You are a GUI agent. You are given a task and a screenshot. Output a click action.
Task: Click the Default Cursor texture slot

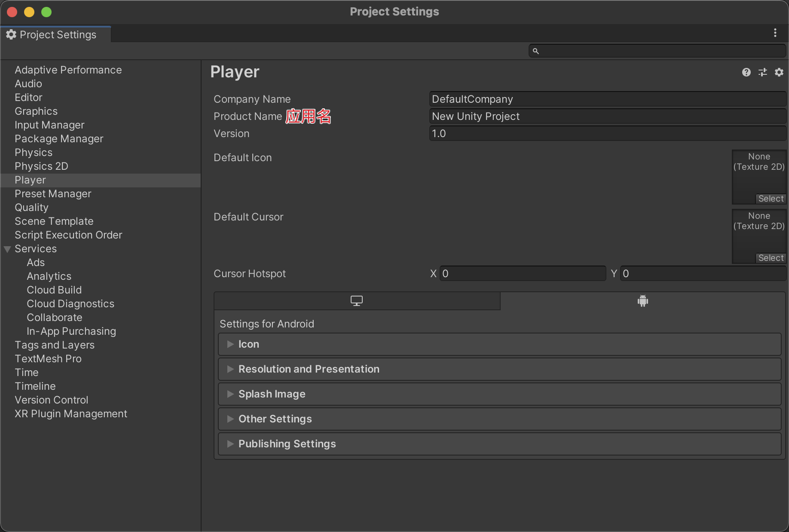point(759,236)
